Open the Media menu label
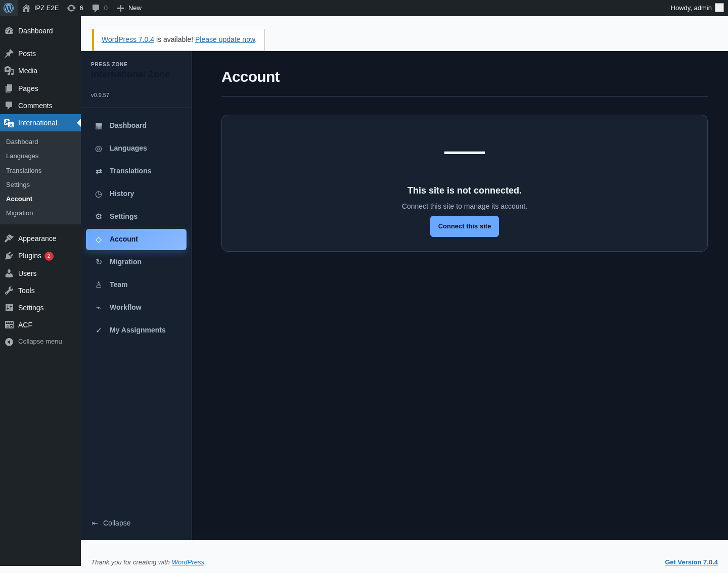Image resolution: width=728 pixels, height=573 pixels. click(x=28, y=71)
